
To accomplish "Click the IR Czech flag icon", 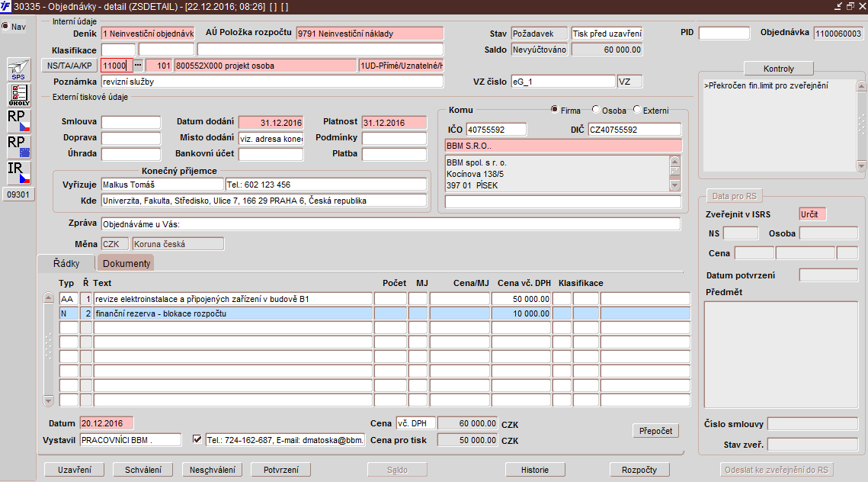I will click(x=18, y=172).
